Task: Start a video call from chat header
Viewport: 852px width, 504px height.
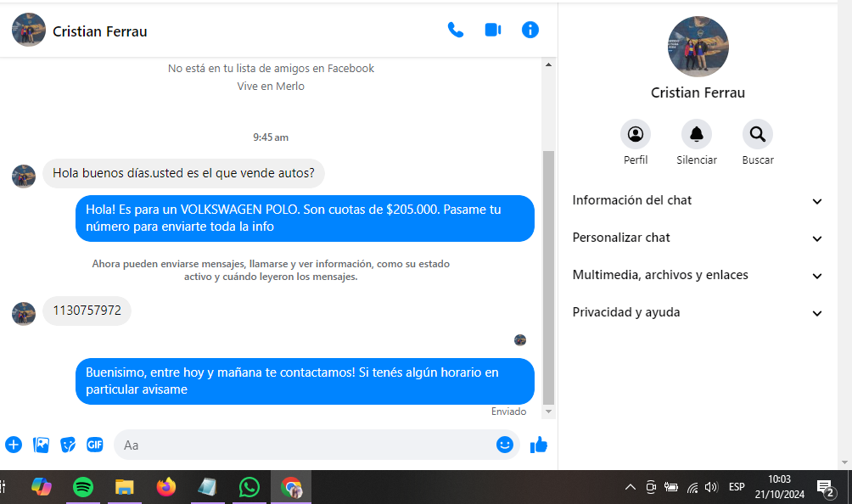Action: pos(492,31)
